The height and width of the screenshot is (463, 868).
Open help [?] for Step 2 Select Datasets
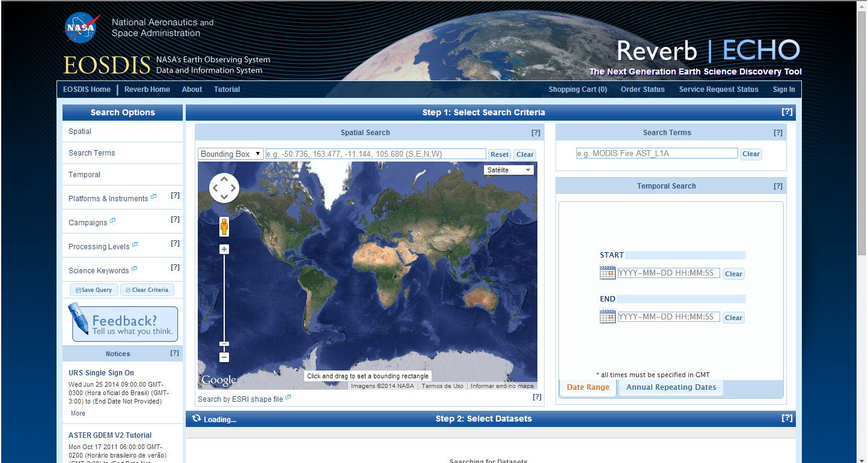click(x=787, y=418)
